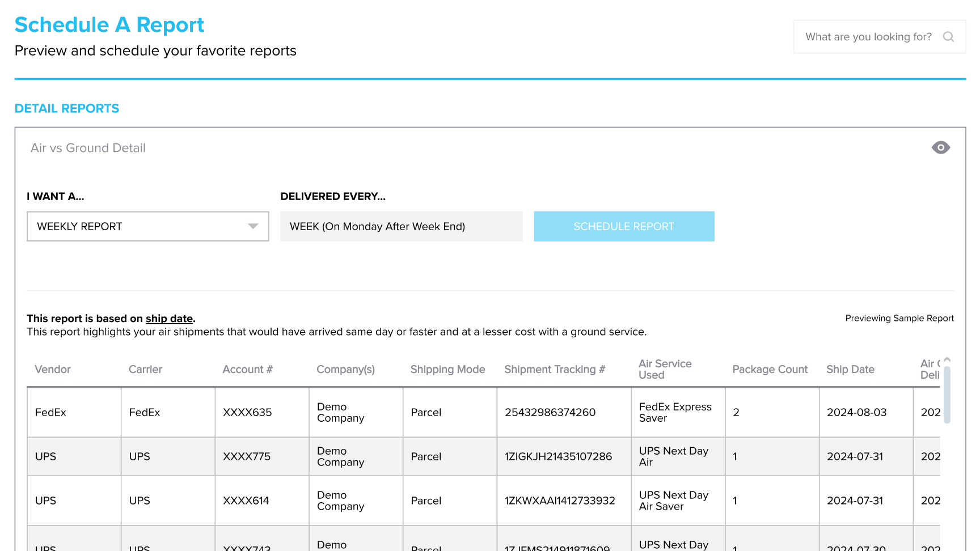Click the Shipping Mode column header
Viewport: 980px width, 551px height.
tap(448, 369)
